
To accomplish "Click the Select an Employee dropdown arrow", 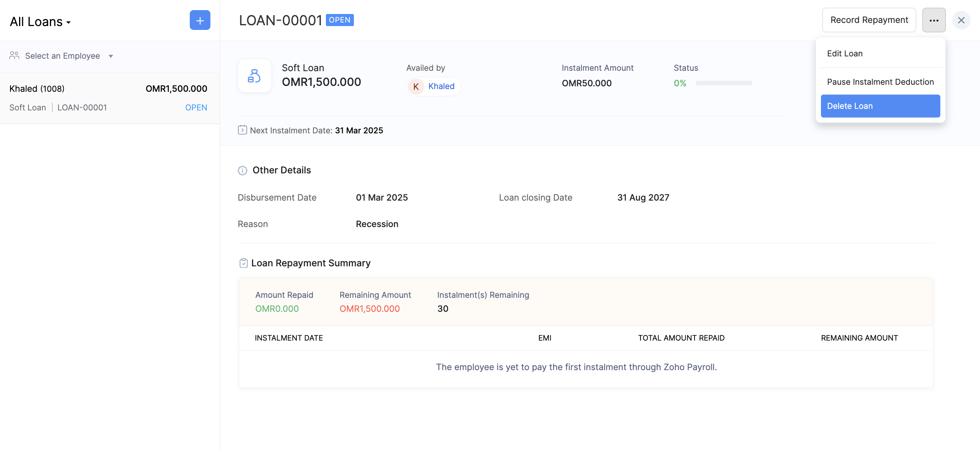I will coord(111,56).
